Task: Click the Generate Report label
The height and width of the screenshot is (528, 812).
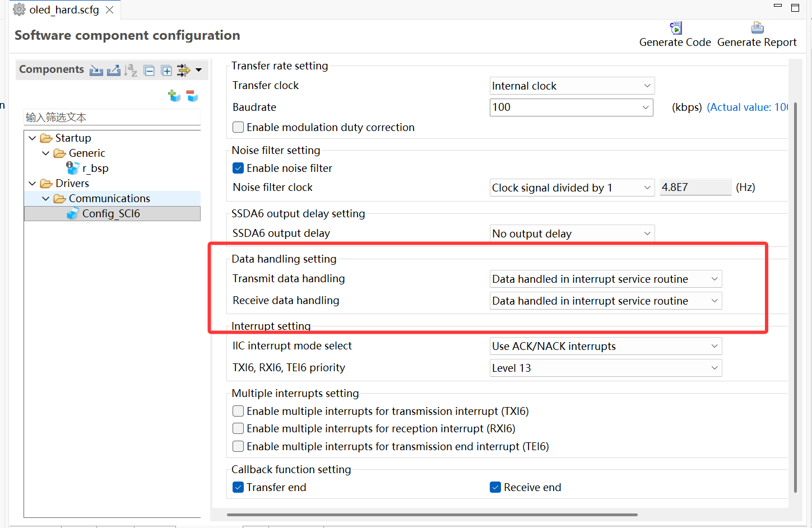Action: 757,43
